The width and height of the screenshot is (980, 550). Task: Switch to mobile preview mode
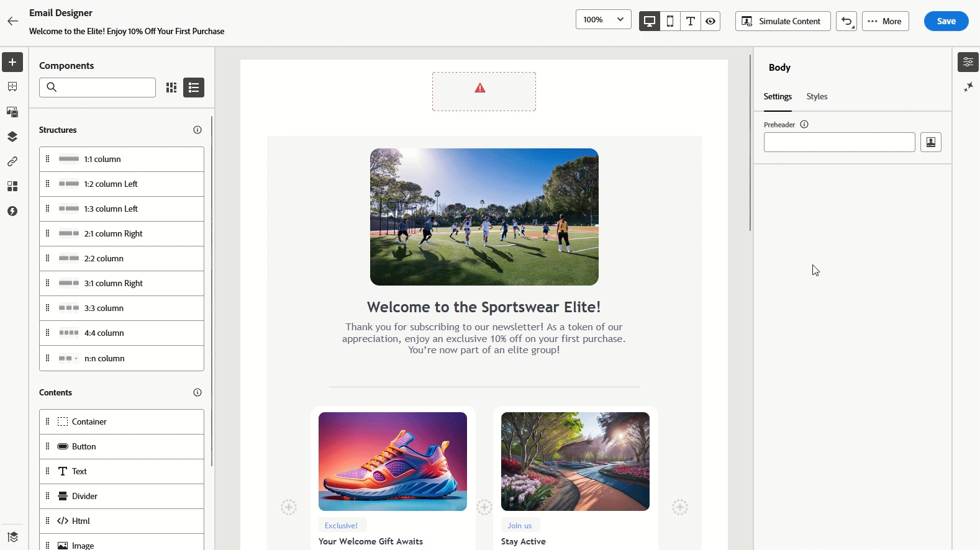click(670, 21)
